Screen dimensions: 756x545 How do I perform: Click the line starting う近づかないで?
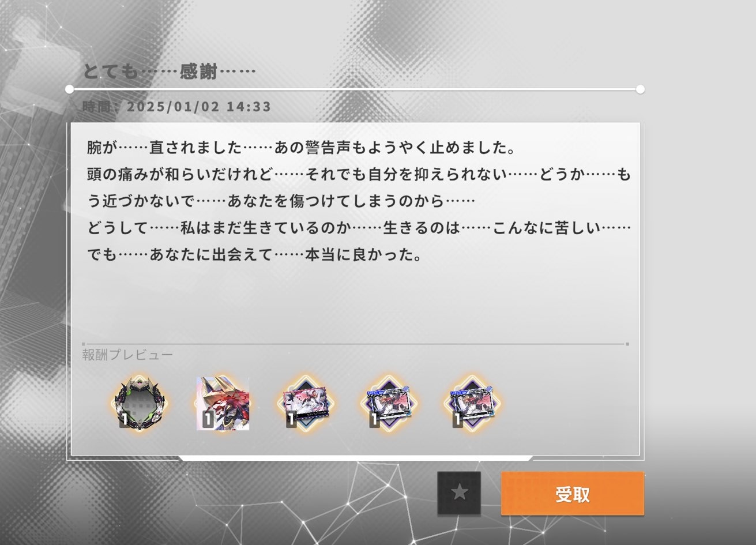click(x=281, y=201)
